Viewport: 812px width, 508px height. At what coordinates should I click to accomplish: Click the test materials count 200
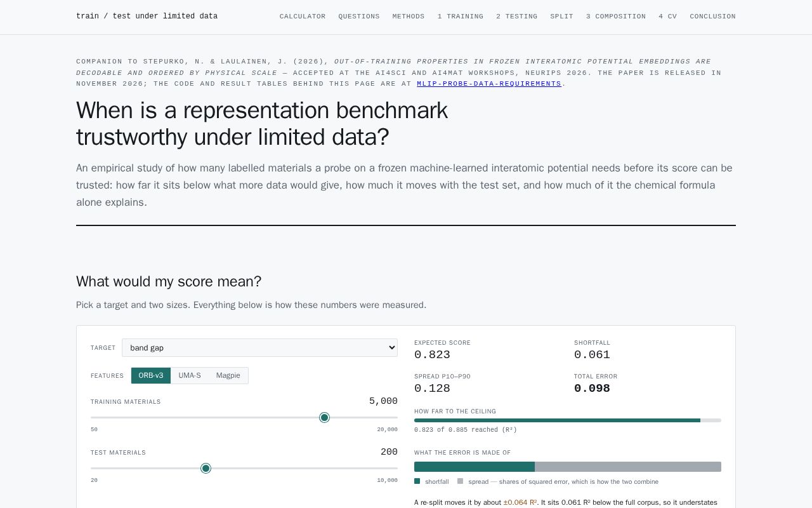389,452
